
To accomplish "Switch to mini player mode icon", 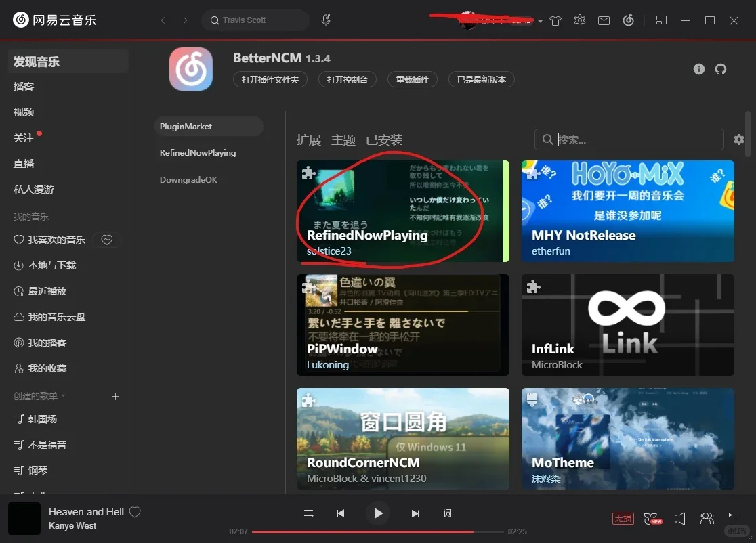I will point(661,20).
